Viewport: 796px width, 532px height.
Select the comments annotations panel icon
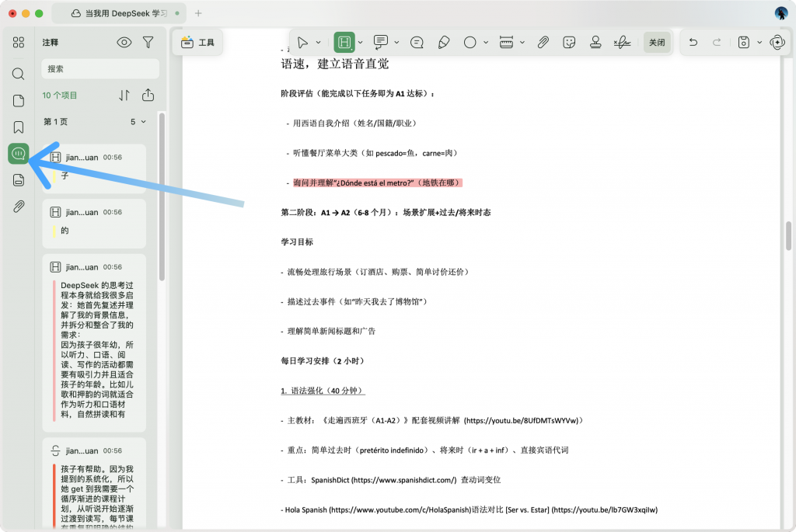coord(19,153)
